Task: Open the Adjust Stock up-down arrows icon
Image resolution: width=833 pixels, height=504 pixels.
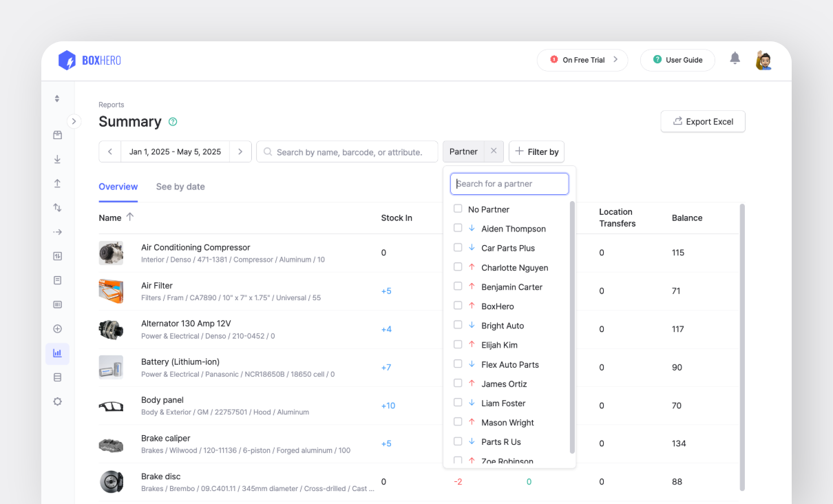Action: (x=57, y=207)
